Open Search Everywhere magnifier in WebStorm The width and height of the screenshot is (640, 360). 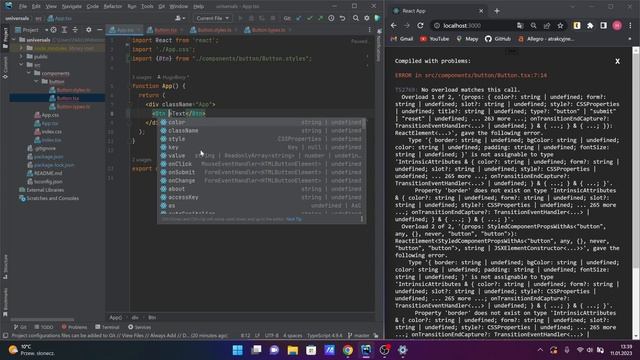pos(356,18)
